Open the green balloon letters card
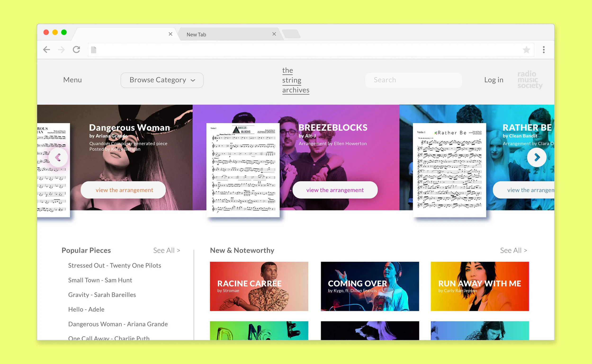 point(259,331)
